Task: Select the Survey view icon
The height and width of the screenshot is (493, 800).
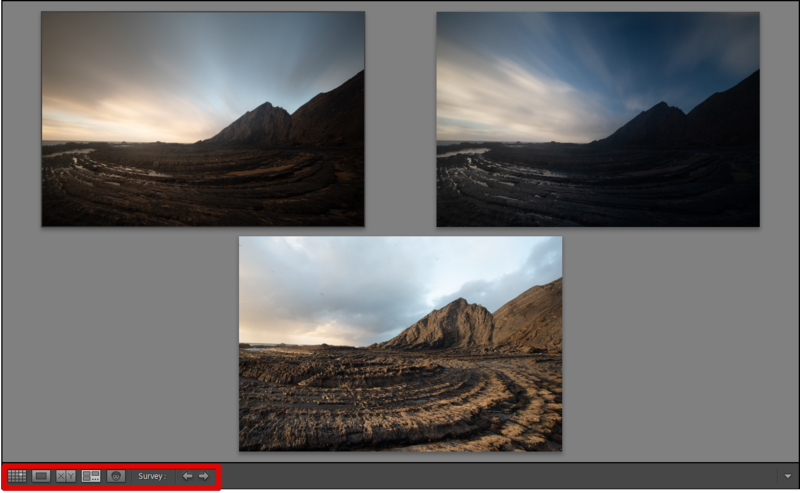Action: pos(91,476)
